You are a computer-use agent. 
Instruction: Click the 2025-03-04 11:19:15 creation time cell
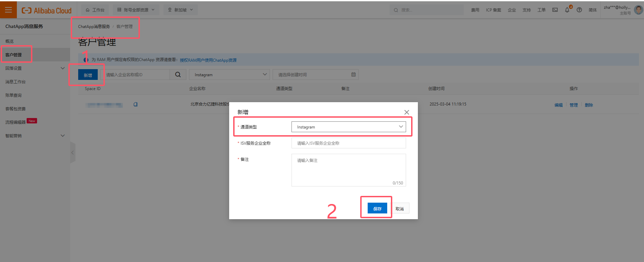448,104
